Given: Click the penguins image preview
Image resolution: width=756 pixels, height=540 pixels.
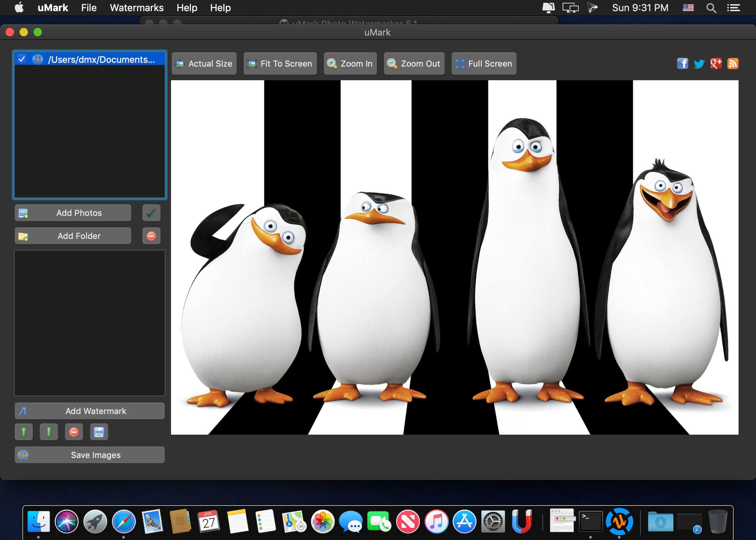Looking at the screenshot, I should tap(454, 257).
